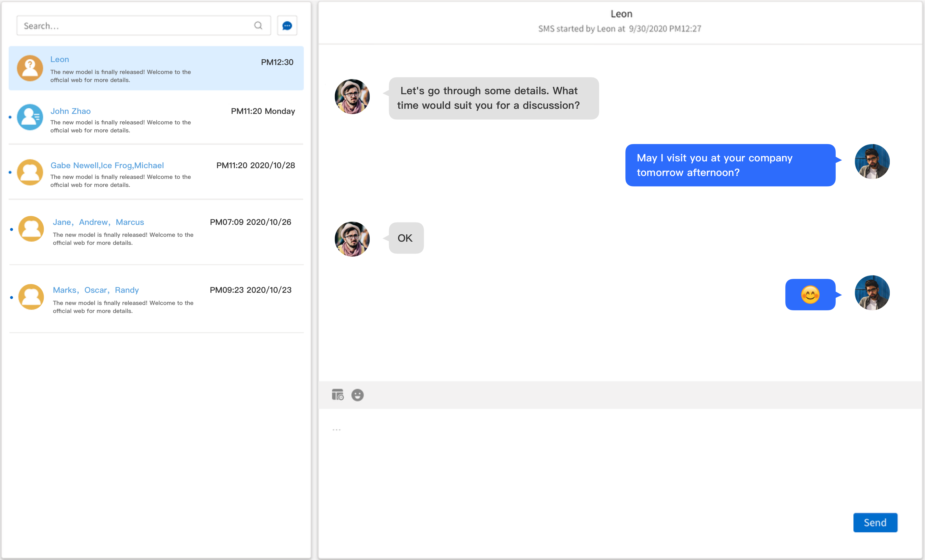Screen dimensions: 925x560
Task: Click Leon's orange question-mark avatar
Action: click(30, 68)
